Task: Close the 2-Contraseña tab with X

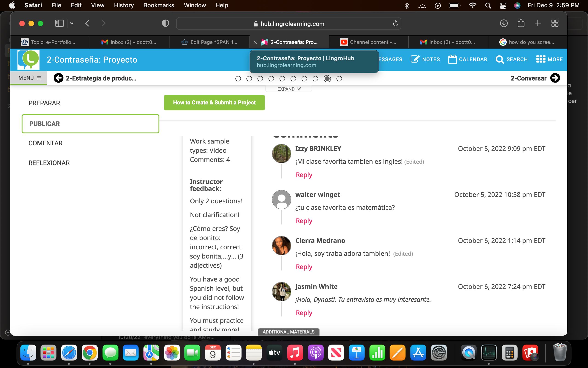Action: [255, 42]
